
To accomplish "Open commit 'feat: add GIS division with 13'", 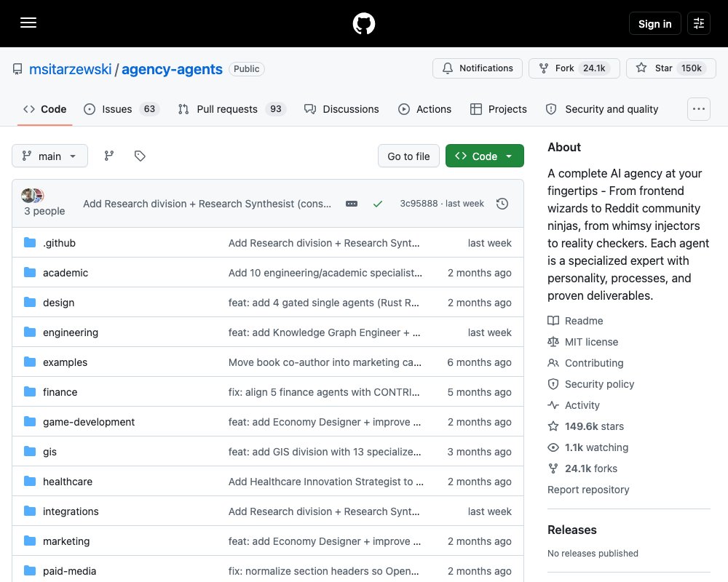I will point(325,452).
